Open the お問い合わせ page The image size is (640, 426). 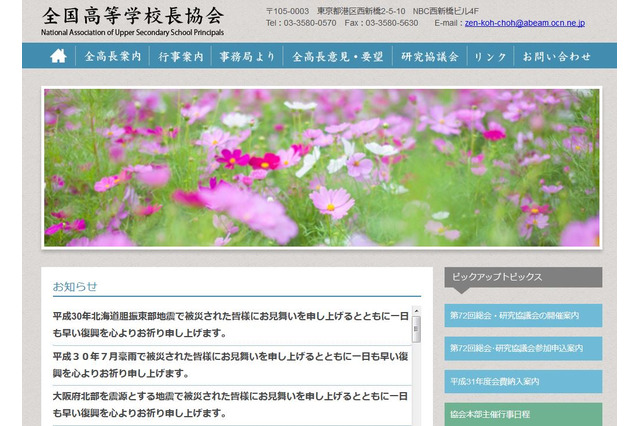click(x=557, y=56)
